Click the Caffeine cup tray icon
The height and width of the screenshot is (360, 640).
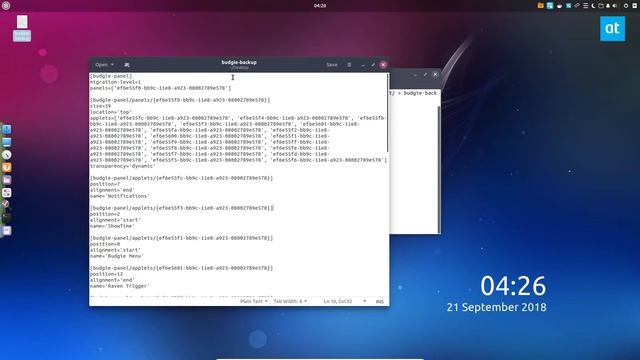coord(559,6)
